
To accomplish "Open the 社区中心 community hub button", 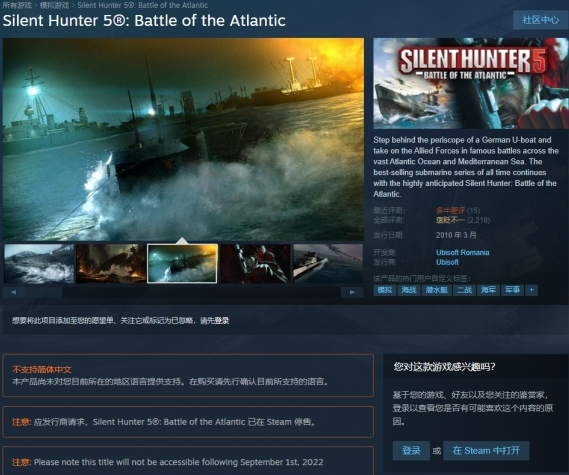I will [x=540, y=20].
